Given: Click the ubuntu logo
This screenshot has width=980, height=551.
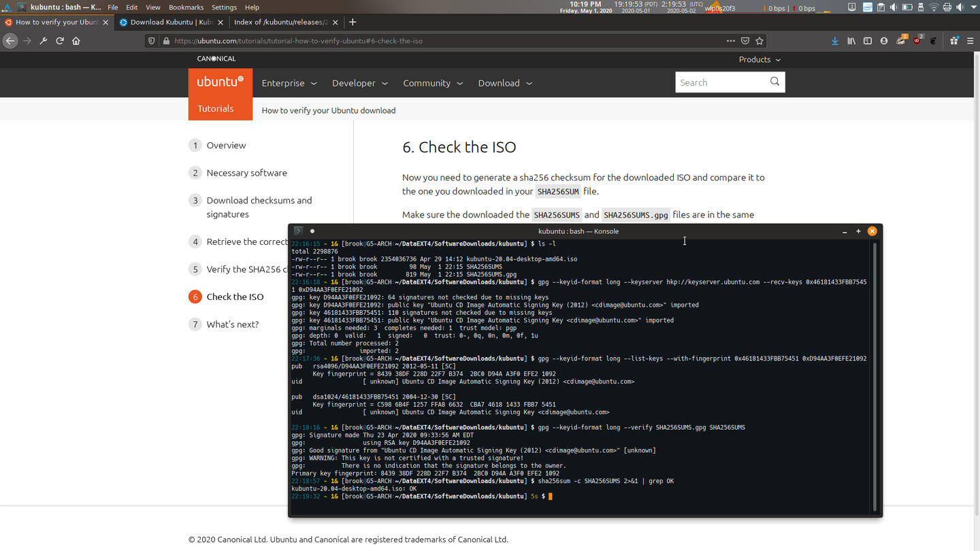Looking at the screenshot, I should 220,82.
